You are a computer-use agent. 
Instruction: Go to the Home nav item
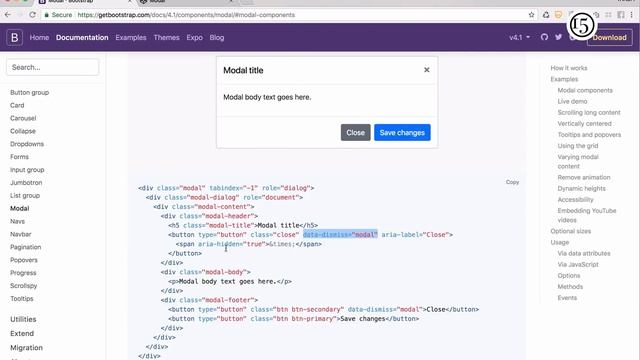39,38
